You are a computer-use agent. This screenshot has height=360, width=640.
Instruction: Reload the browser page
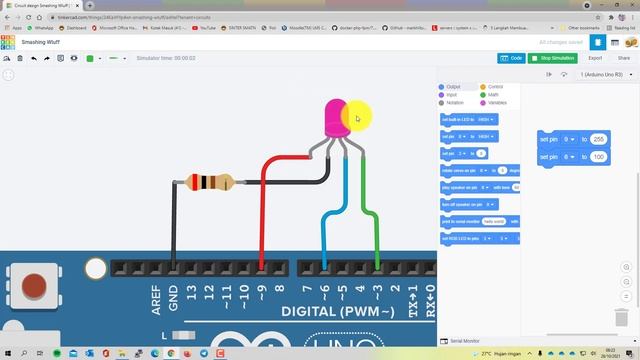click(x=29, y=18)
